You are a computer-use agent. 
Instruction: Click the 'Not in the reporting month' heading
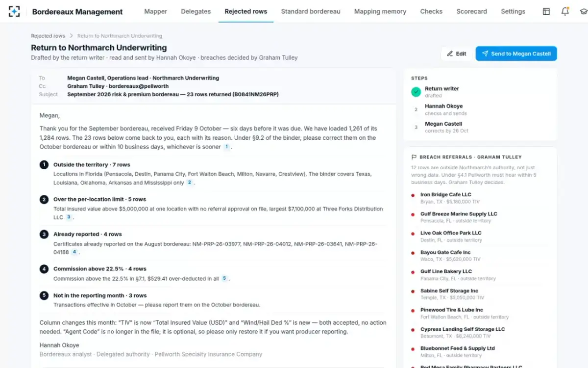point(100,295)
